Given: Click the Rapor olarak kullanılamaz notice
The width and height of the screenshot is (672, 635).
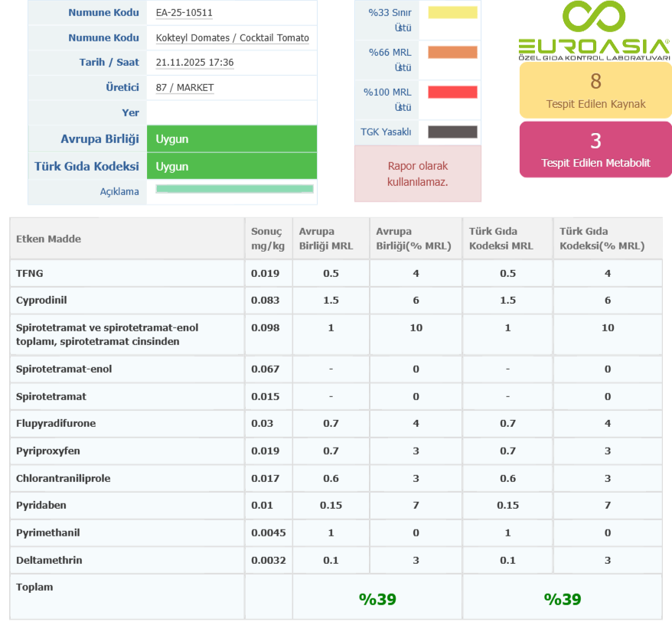Looking at the screenshot, I should [417, 174].
